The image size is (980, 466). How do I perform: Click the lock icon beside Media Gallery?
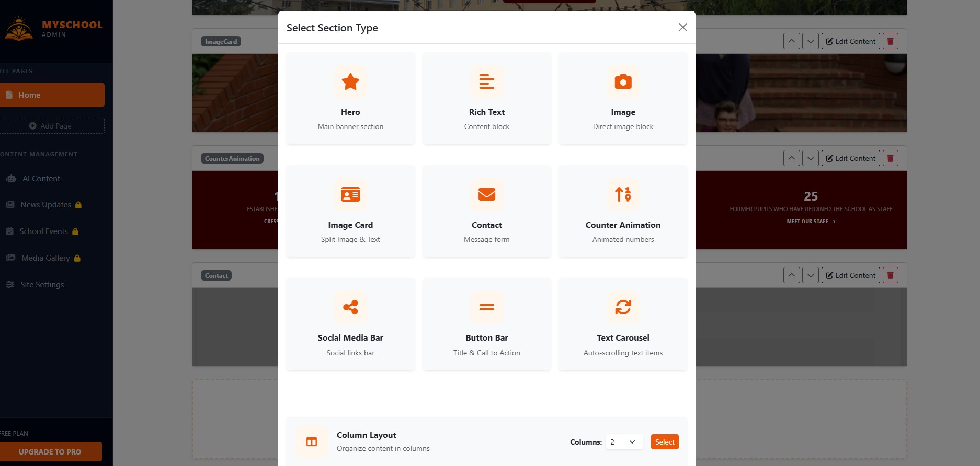click(77, 258)
